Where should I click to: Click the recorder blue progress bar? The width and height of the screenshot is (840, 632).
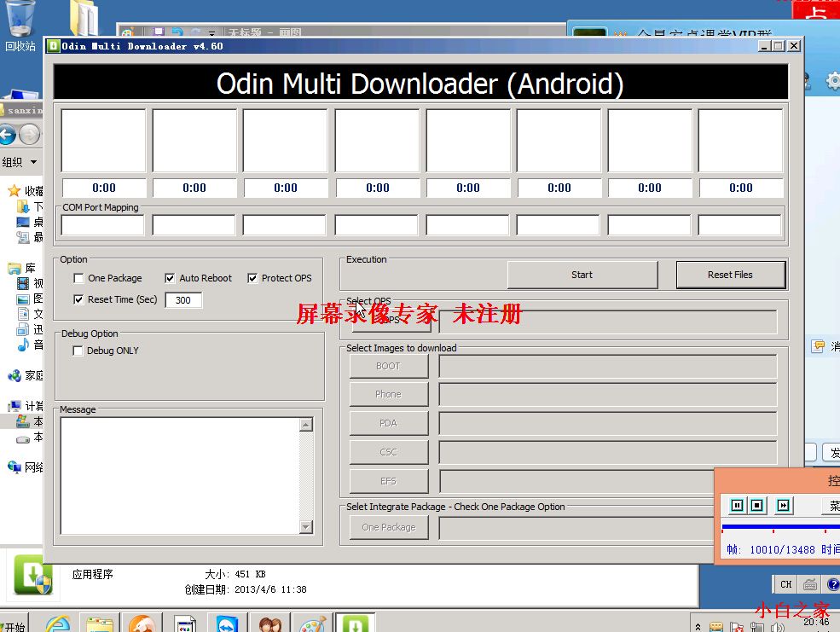pyautogui.click(x=780, y=528)
